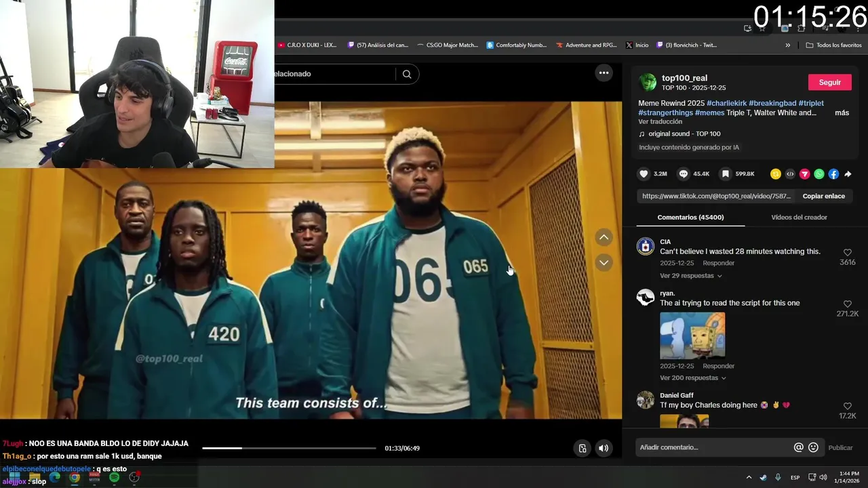This screenshot has width=868, height=488.
Task: Like the CIA comment
Action: tap(848, 253)
